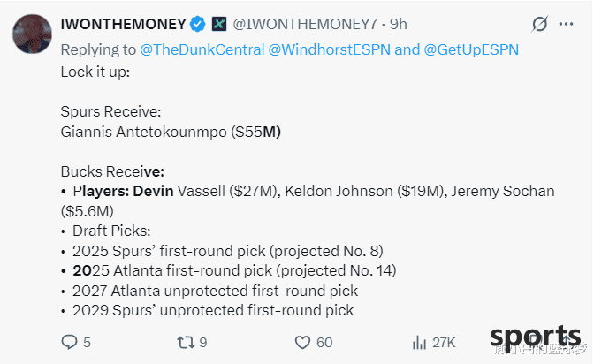
Task: Open IWONTHEMONEY's profile picture
Action: pos(32,34)
